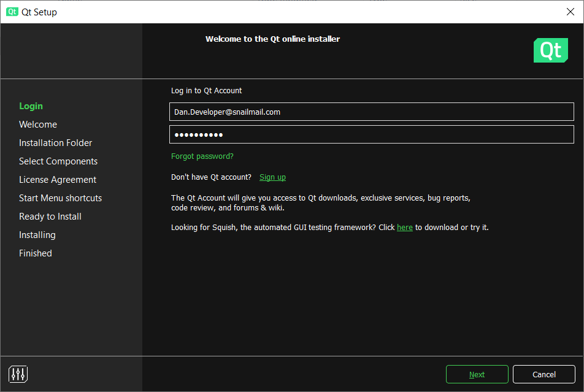This screenshot has height=392, width=584.
Task: Select the License Agreement step
Action: point(57,179)
